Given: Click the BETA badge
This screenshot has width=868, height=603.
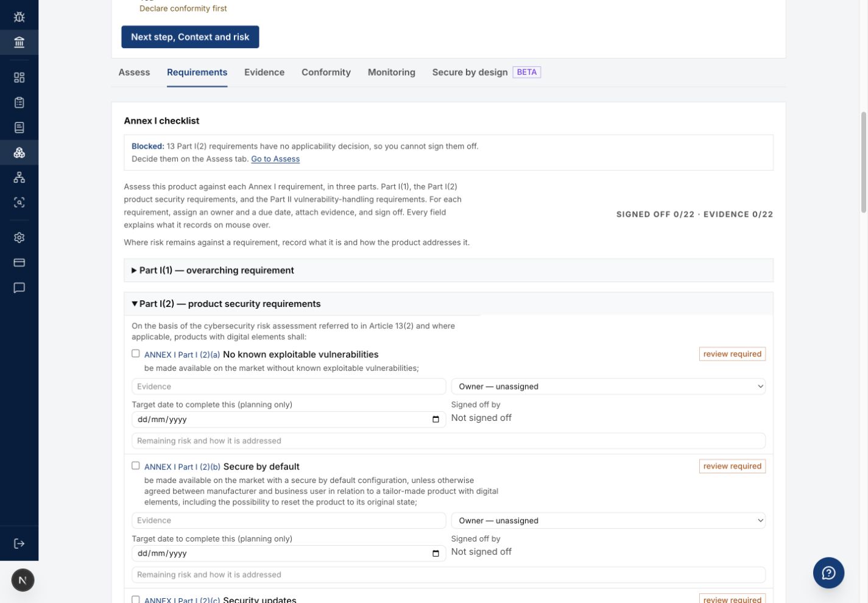Looking at the screenshot, I should click(526, 72).
